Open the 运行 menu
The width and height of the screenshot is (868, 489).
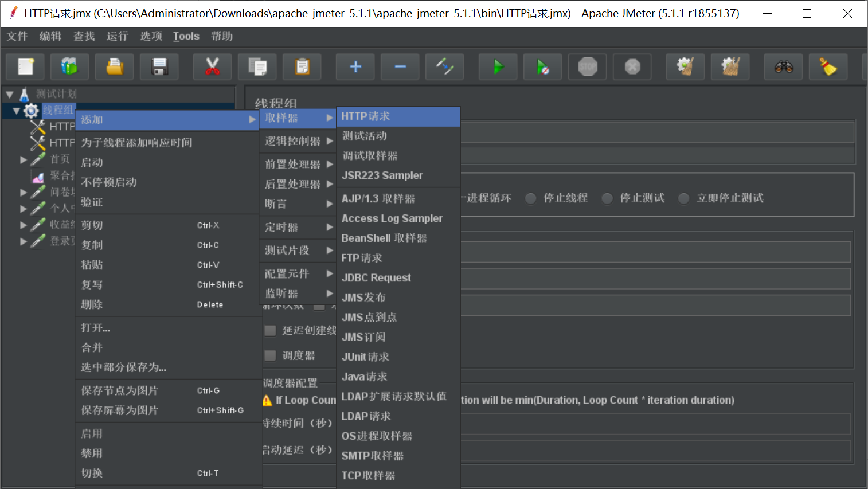[x=118, y=36]
